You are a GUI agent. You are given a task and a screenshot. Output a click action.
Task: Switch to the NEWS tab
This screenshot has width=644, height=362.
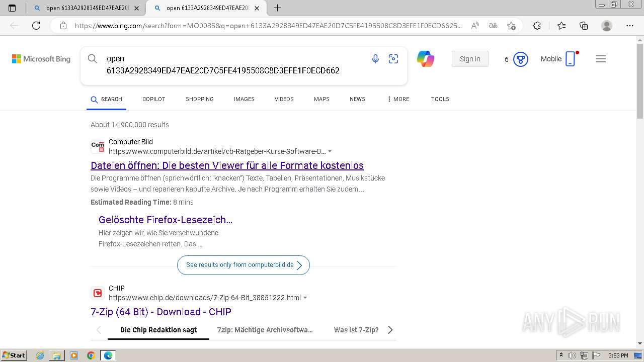[357, 99]
